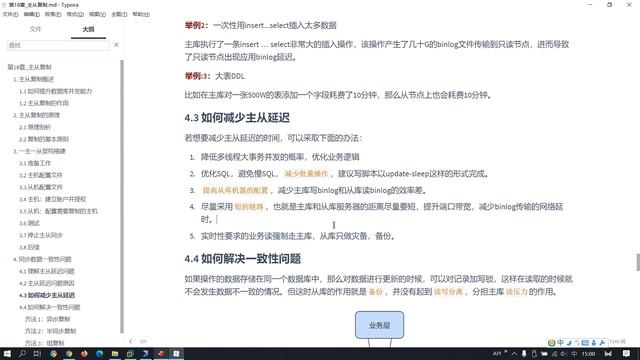The width and height of the screenshot is (640, 360).
Task: Clear the outline search with the X icon
Action: pyautogui.click(x=116, y=44)
